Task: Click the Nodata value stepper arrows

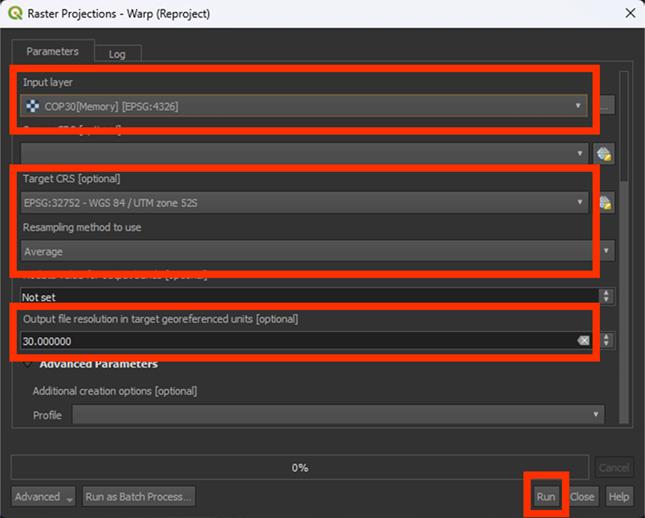Action: click(605, 296)
